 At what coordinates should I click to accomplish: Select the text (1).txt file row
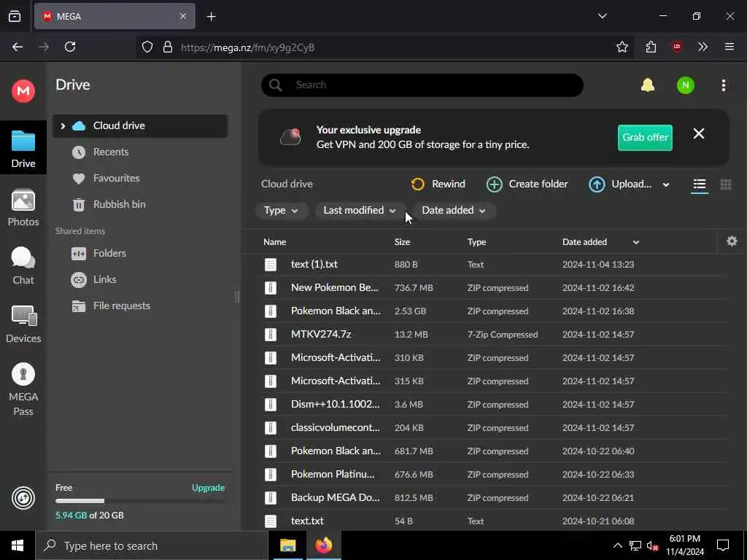495,264
